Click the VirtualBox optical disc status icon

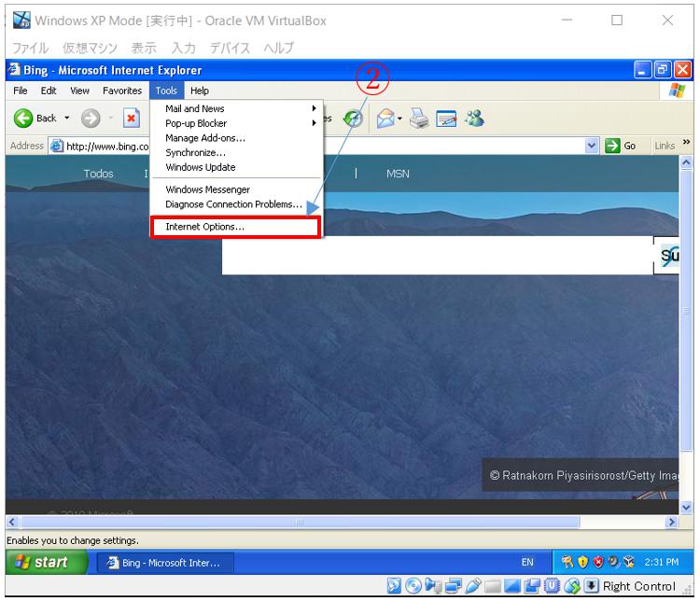tap(413, 586)
